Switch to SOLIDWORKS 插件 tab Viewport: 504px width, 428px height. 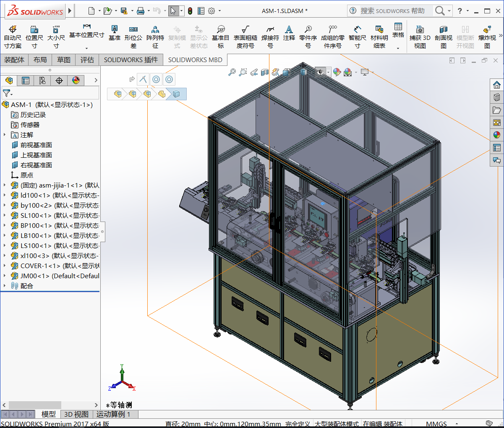coord(131,60)
